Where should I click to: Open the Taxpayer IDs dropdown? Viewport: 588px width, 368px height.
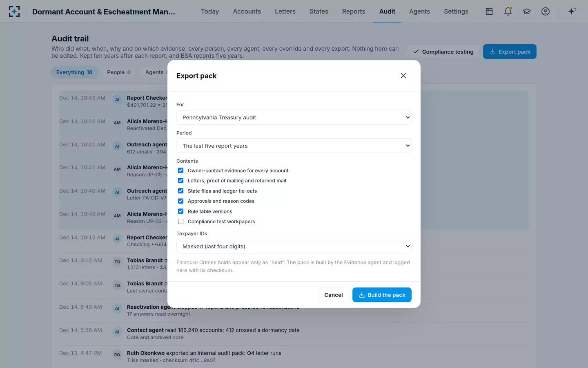click(294, 246)
